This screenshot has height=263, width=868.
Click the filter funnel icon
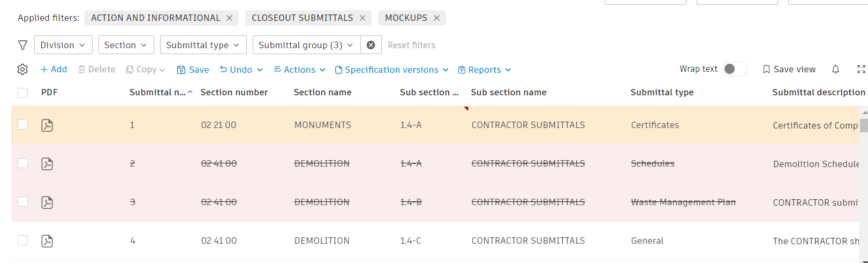(23, 45)
